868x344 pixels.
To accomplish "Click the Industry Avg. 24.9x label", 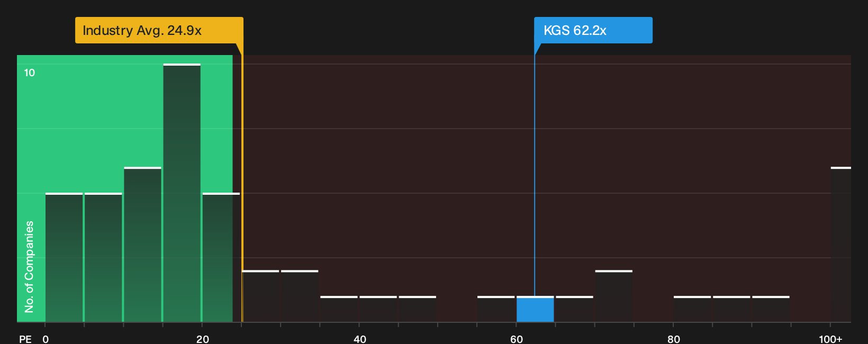I will 159,30.
